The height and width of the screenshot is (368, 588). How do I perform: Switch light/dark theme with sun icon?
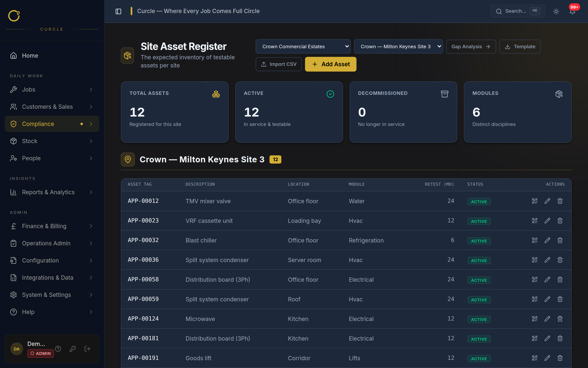(556, 11)
